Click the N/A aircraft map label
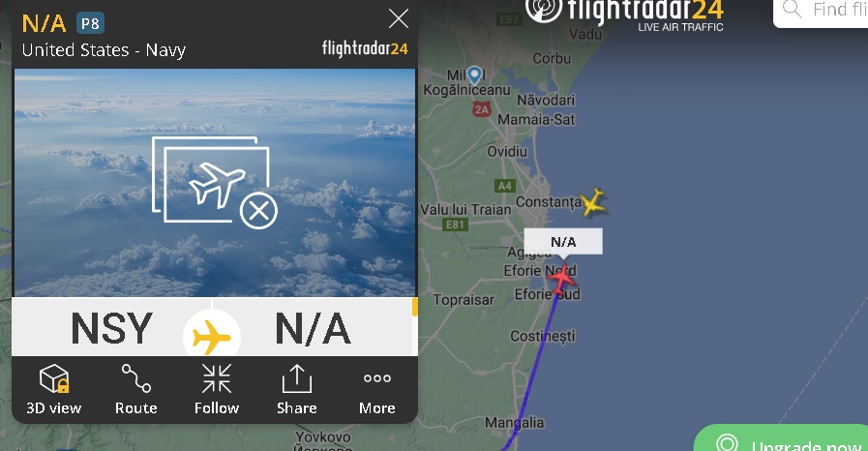 (563, 242)
